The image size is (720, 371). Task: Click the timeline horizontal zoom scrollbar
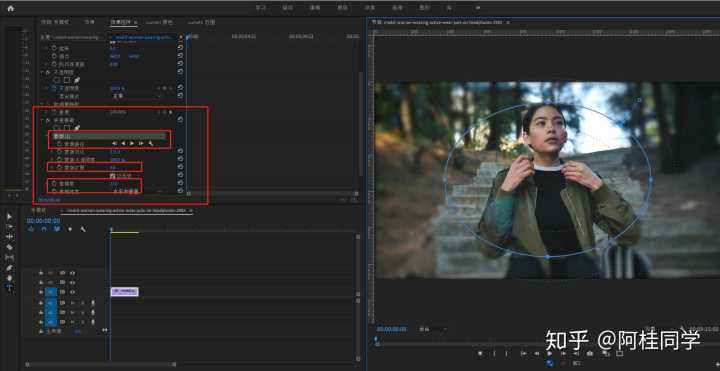101,364
